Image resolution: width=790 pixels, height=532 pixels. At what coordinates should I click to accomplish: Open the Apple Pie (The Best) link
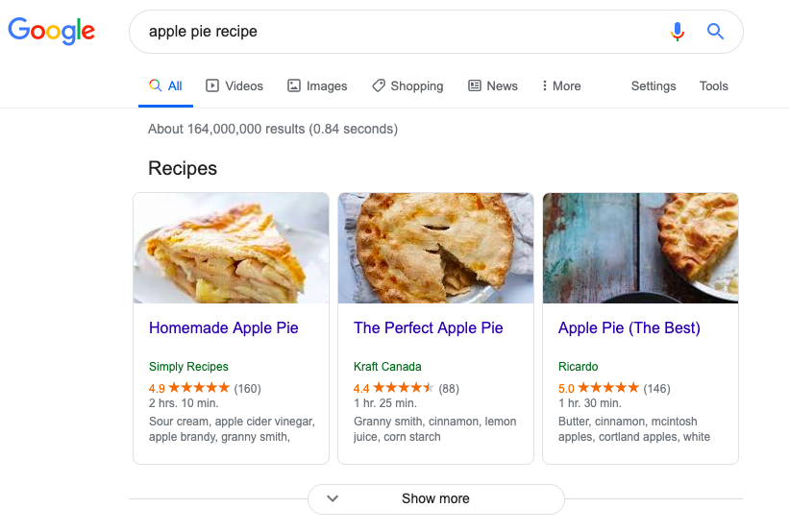630,327
